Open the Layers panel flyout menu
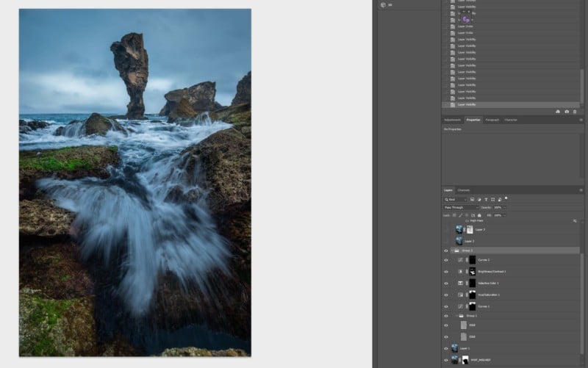 (x=581, y=190)
